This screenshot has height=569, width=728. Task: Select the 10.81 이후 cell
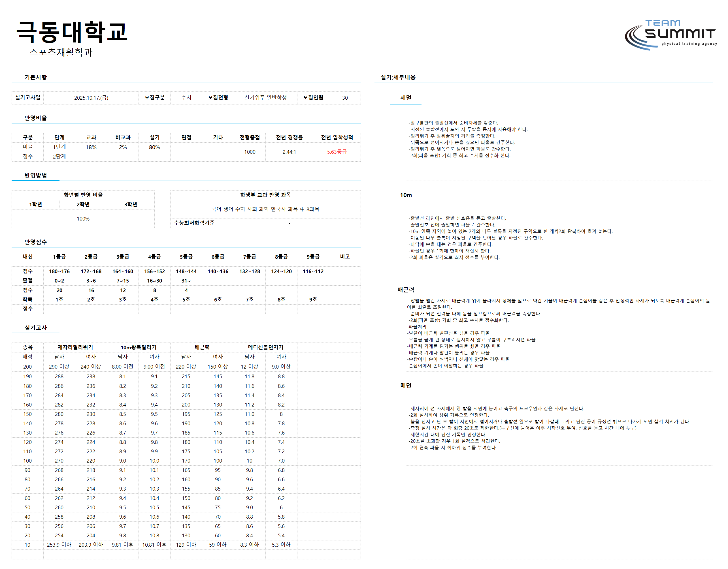(x=154, y=545)
